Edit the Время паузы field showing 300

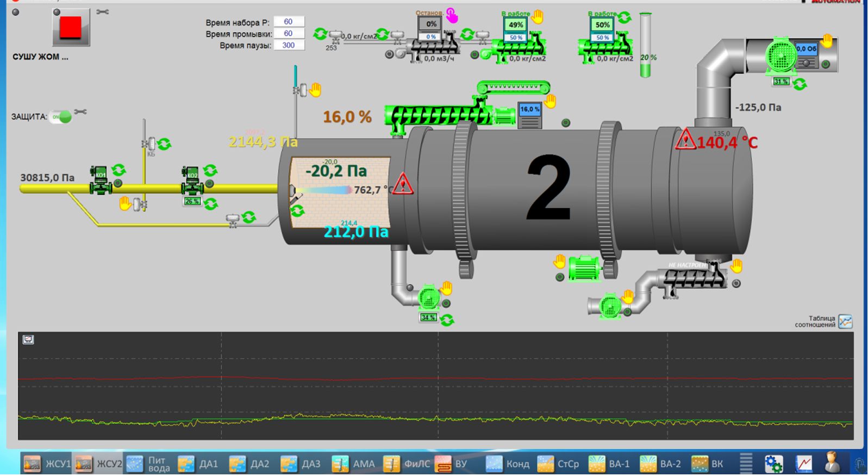[289, 45]
